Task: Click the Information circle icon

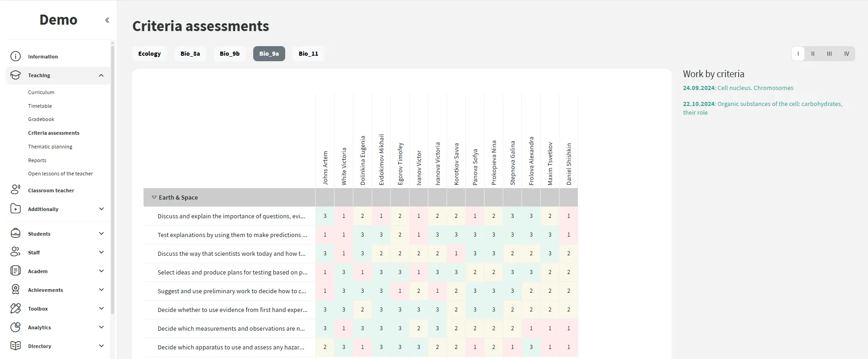Action: [x=16, y=57]
